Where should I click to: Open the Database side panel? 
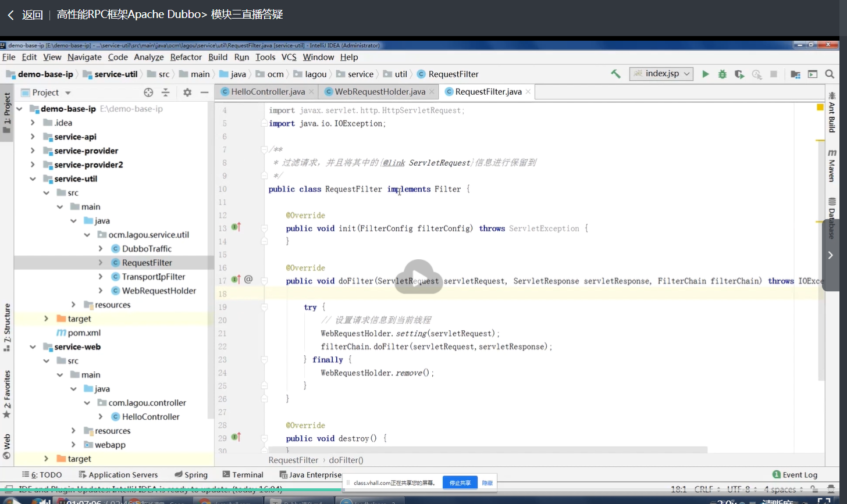[x=832, y=218]
